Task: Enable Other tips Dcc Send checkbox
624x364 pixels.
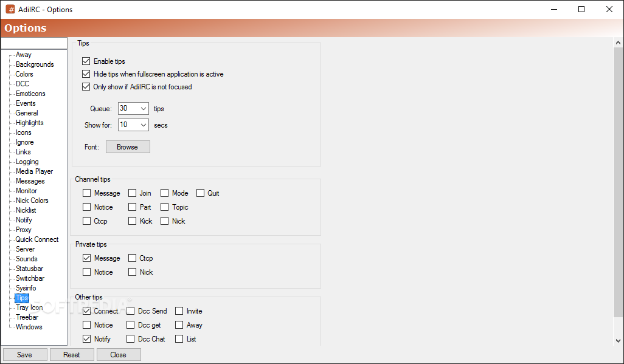Action: point(131,311)
